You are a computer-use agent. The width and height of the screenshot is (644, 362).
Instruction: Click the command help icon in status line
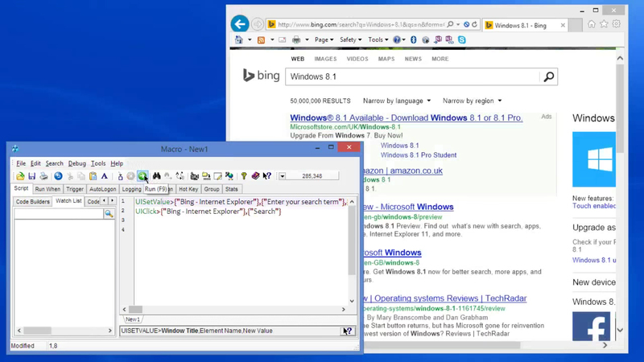pos(348,331)
